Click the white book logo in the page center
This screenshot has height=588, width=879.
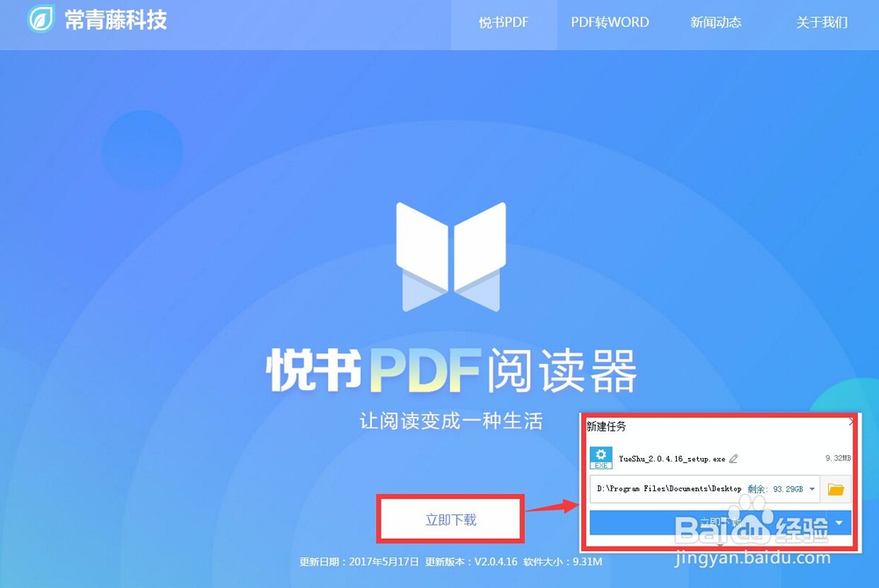(450, 255)
